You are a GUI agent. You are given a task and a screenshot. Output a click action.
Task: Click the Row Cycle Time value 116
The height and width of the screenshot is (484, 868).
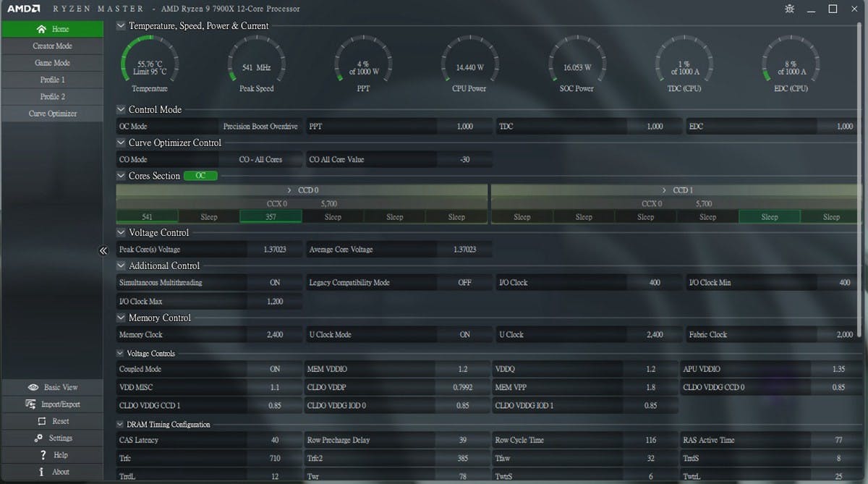651,440
